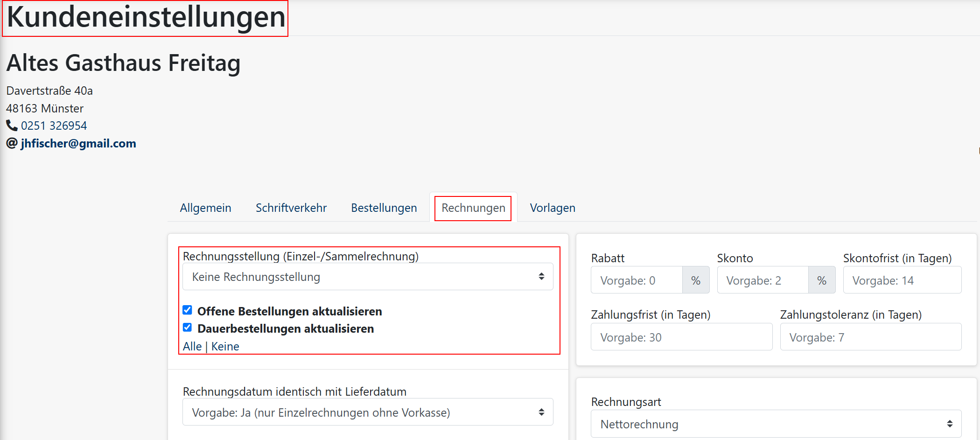
Task: Open the Rechnungsstellung dropdown
Action: point(368,277)
